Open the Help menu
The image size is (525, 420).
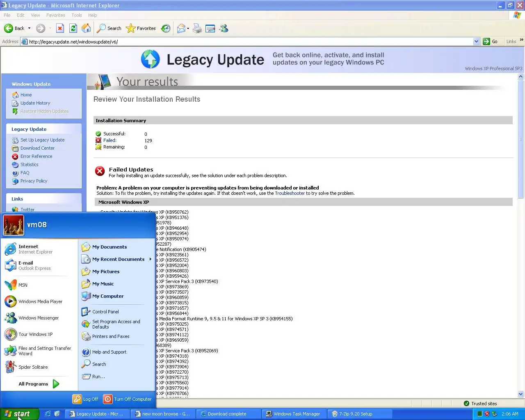tap(93, 15)
